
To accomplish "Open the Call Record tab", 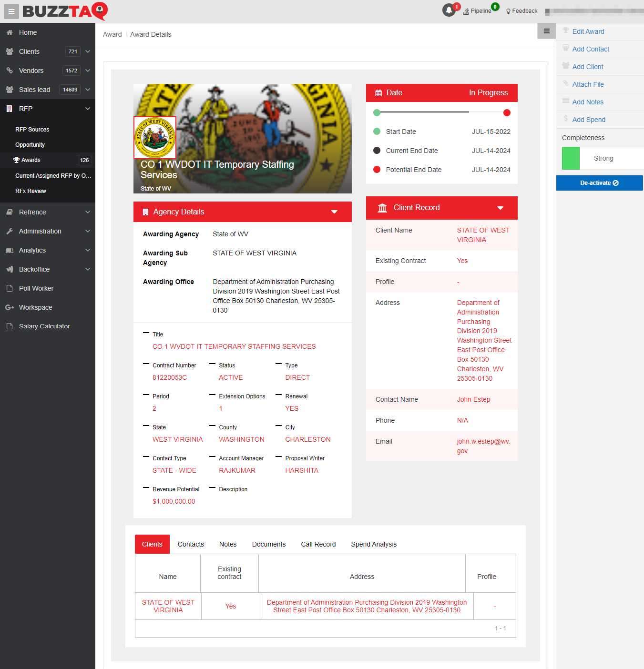I will coord(318,544).
